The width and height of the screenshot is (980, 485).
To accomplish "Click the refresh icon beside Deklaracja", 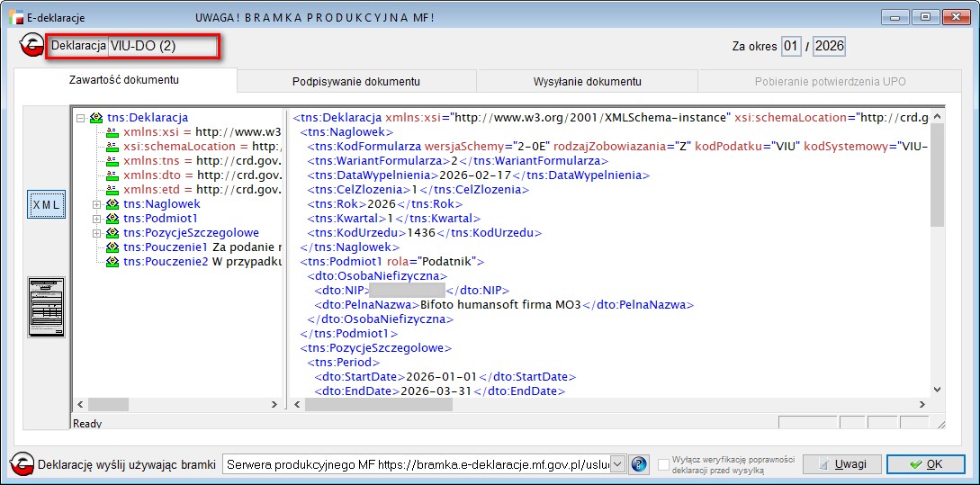I will 33,45.
